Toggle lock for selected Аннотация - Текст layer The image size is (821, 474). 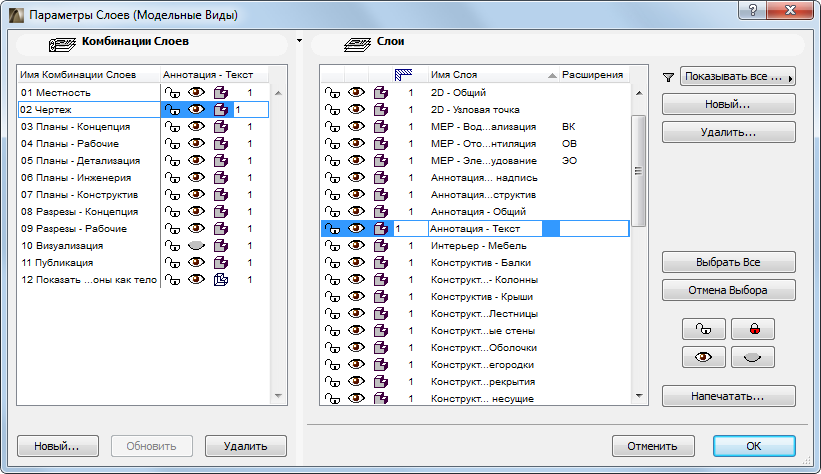click(332, 229)
